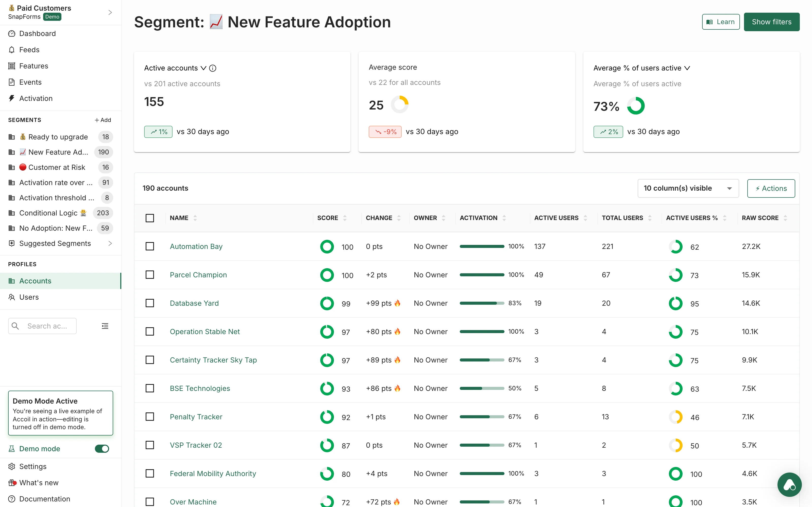Click the Show filters button
Viewport: 812px width, 507px height.
click(x=771, y=22)
